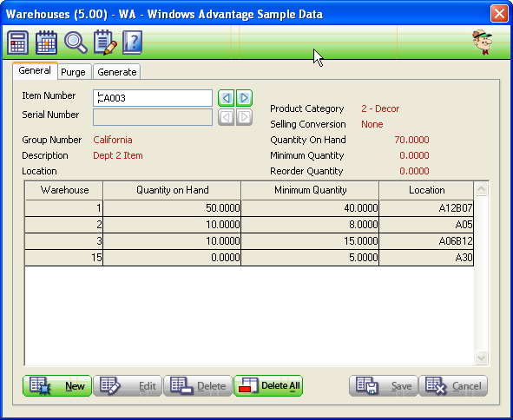Screen dimensions: 513x420
Task: Go to next item number arrow
Action: pyautogui.click(x=244, y=98)
